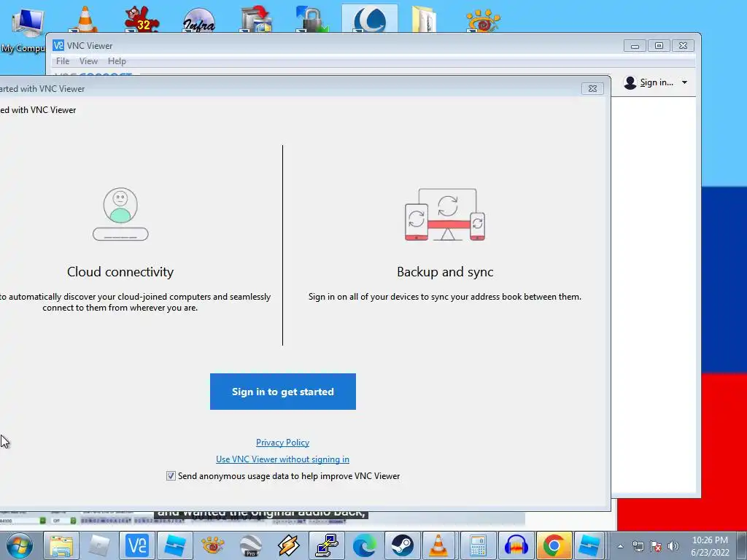The height and width of the screenshot is (560, 747).
Task: Click the Show desktop strip at the taskbar's end
Action: click(742, 546)
